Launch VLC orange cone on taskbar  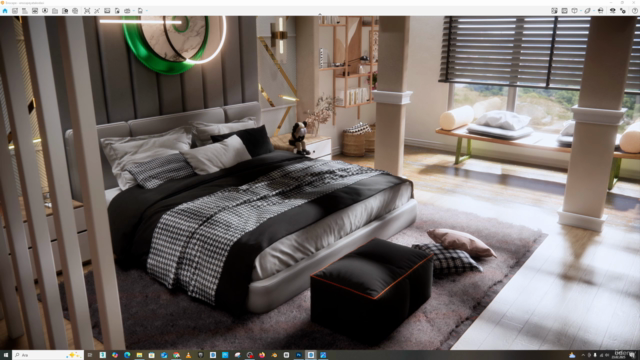click(188, 355)
